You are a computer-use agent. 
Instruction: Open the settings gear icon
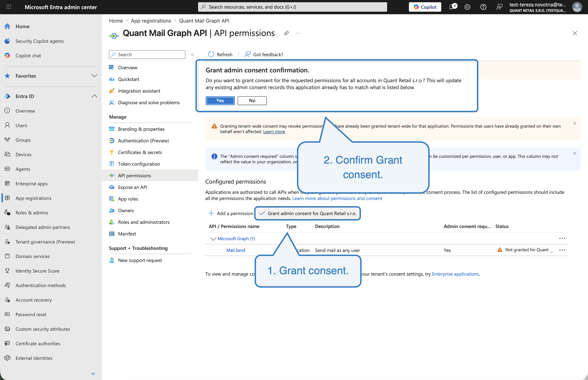[x=467, y=7]
